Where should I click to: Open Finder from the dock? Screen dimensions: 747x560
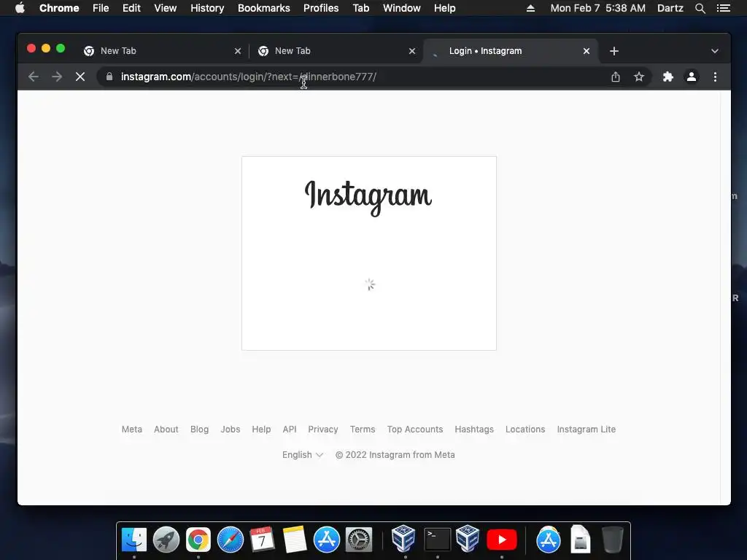tap(134, 540)
